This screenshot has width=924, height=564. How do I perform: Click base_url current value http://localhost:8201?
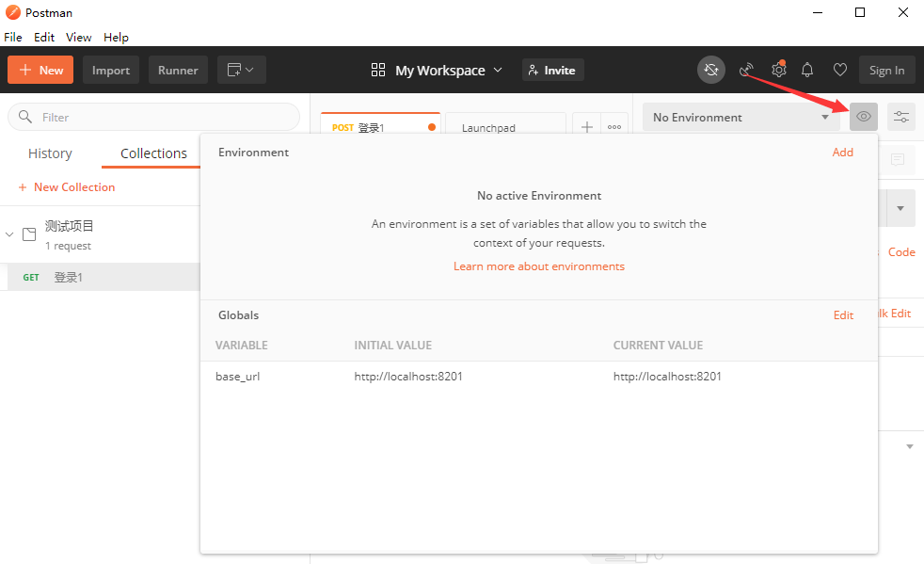(667, 377)
